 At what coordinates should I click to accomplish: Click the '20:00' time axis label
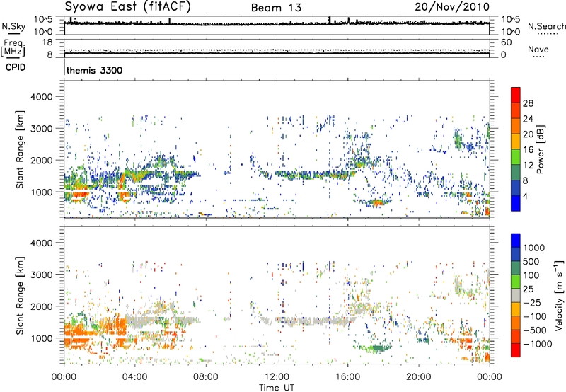tap(419, 377)
